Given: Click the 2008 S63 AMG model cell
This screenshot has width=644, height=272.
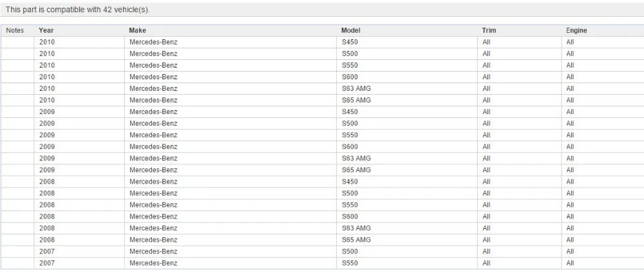Looking at the screenshot, I should tap(406, 228).
